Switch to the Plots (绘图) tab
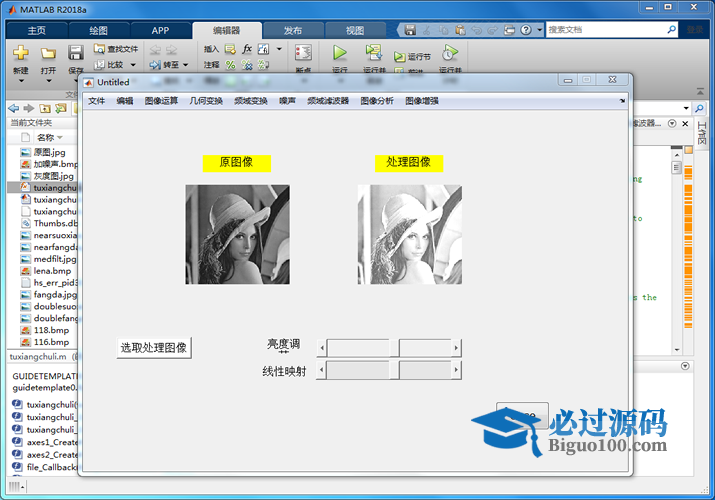 [98, 31]
